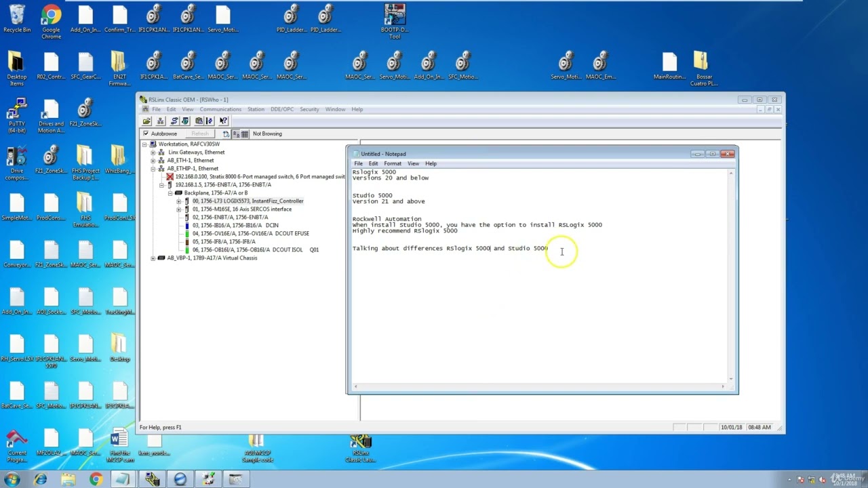This screenshot has height=488, width=868.
Task: Switch RSWho to large icons view
Action: 236,134
